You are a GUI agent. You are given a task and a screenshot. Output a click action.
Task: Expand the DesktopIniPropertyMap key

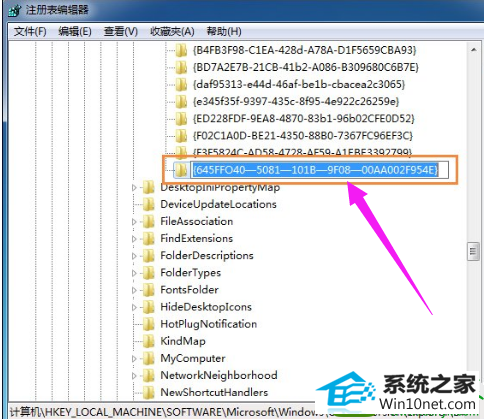134,188
